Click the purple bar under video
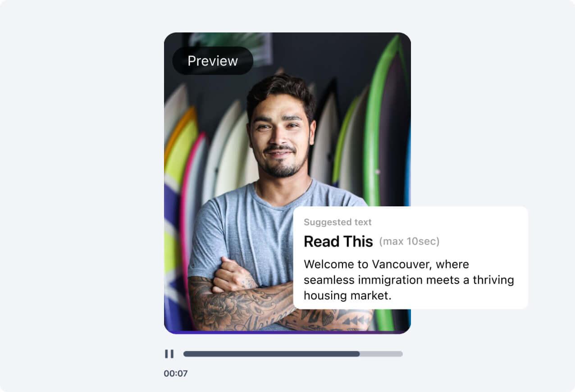Viewport: 575px width, 392px height. tap(287, 333)
